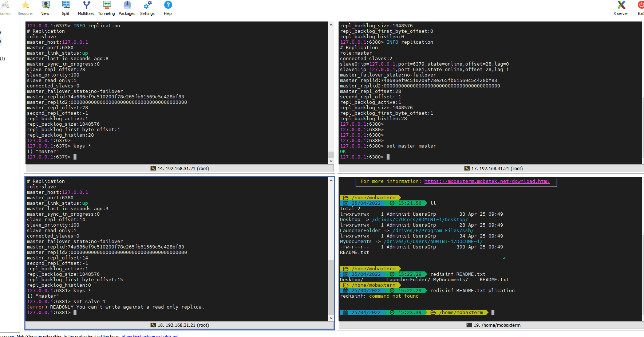644x337 pixels.
Task: Click the session icon on tab 18
Action: coord(153,325)
